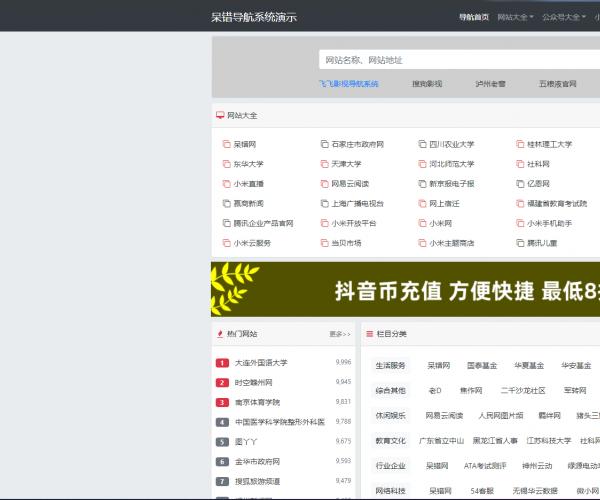600x500 pixels.
Task: Click the icon next to 腾讯儿童
Action: [520, 243]
